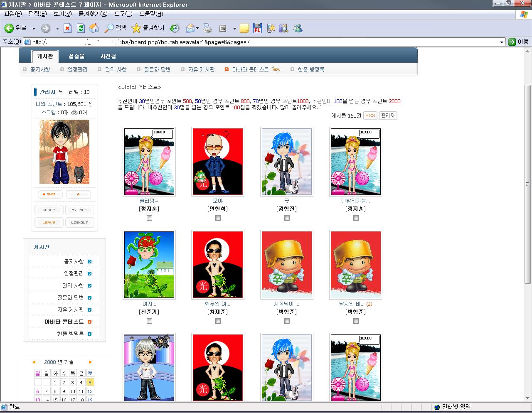Screen dimensions: 532x413
Task: Open the bald man 모야 avatar thumbnail
Action: click(x=218, y=161)
